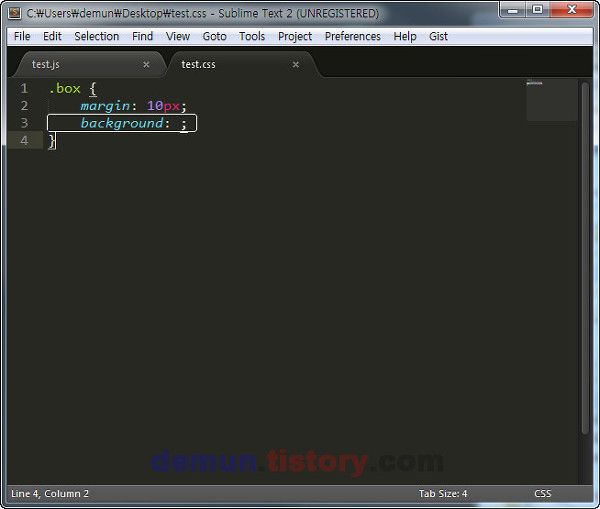Close the test.css tab

[295, 64]
